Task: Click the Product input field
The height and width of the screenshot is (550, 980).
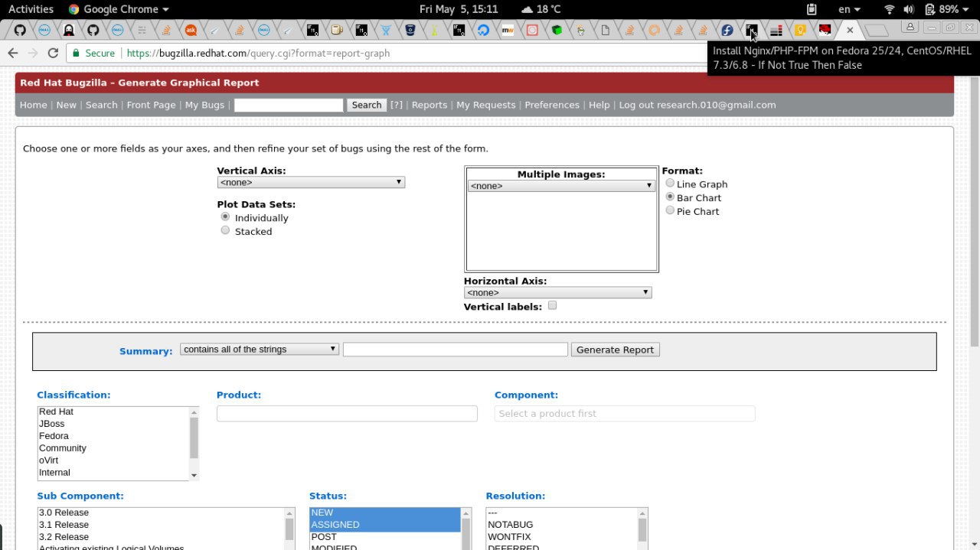Action: (347, 413)
